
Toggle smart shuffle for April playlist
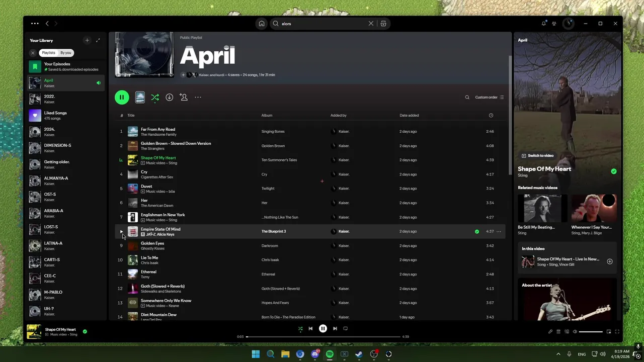click(155, 98)
